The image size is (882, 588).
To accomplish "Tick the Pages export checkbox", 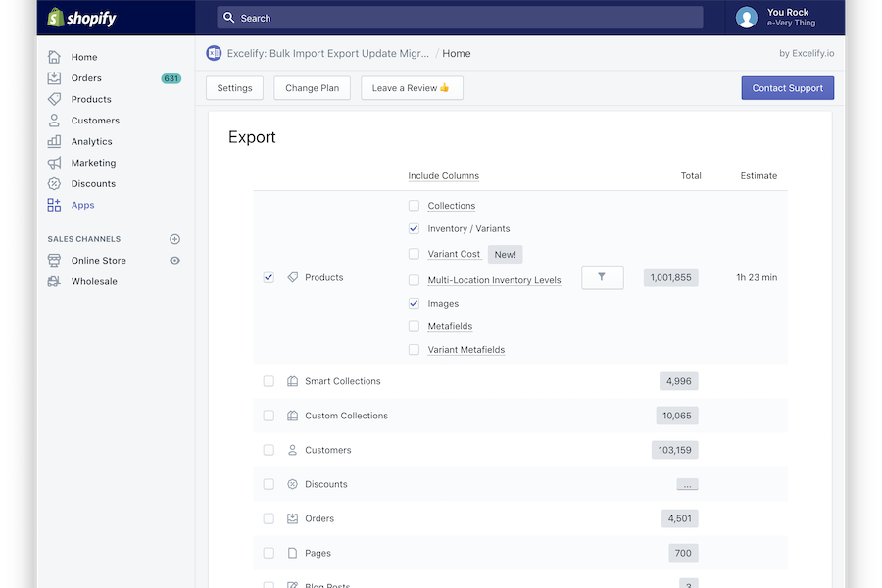I will [x=269, y=553].
